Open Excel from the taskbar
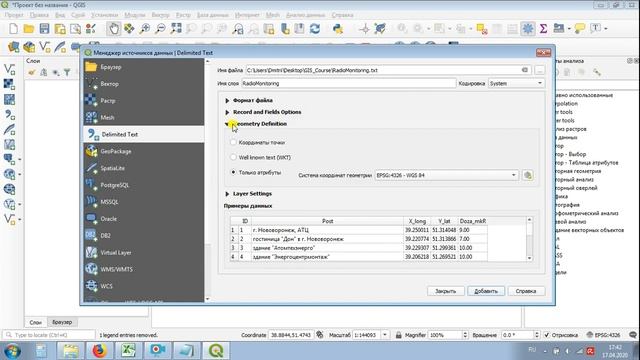This screenshot has height=360, width=640. pos(129,351)
